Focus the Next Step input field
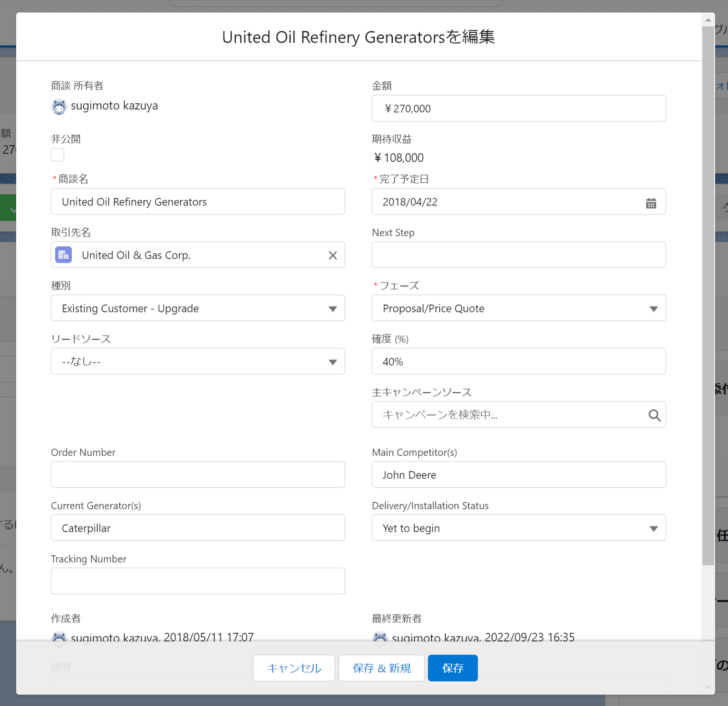Screen dimensions: 728x706 [519, 255]
